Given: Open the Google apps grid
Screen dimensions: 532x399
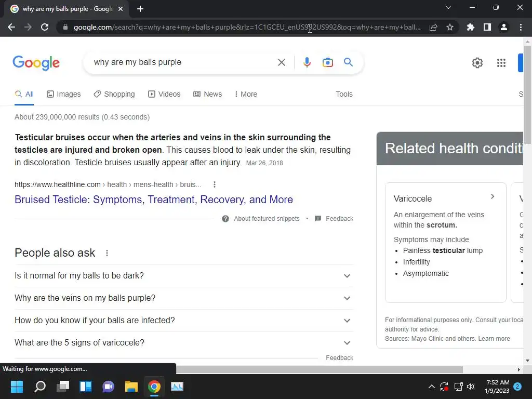Looking at the screenshot, I should click(x=501, y=63).
